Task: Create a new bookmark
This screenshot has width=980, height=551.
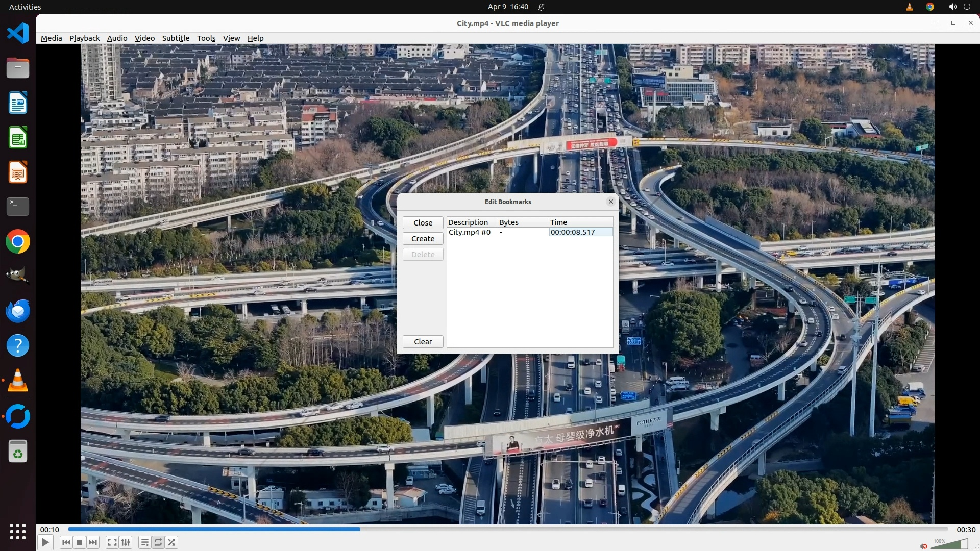Action: [x=423, y=239]
